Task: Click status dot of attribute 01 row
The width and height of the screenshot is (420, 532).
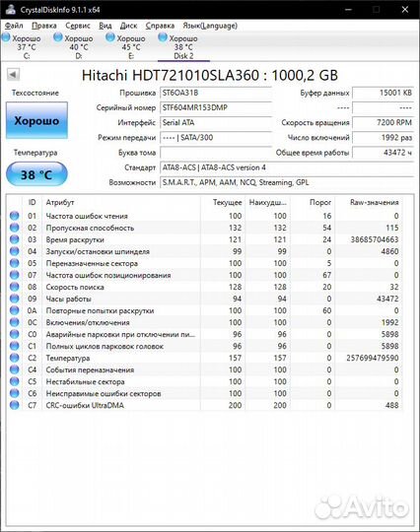Action: 14,216
